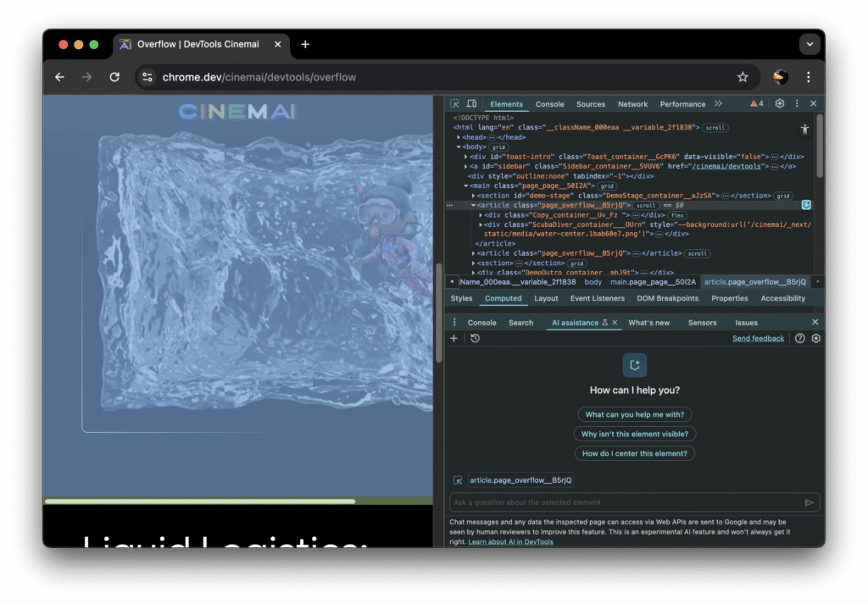Viewport: 868px width, 604px height.
Task: Open the Styles pane tab
Action: point(462,298)
